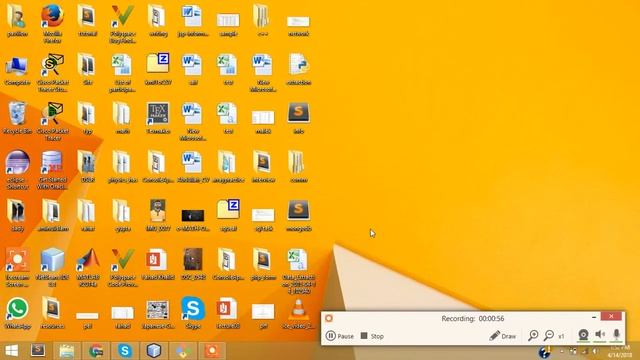Select the DSC_0542 photo thumbnail
640x360 pixels.
(x=193, y=264)
